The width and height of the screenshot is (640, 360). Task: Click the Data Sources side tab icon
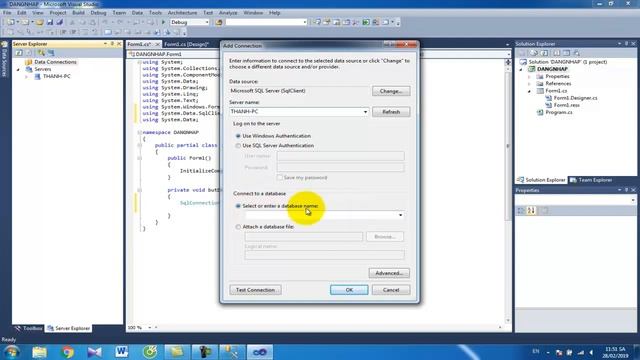4,44
